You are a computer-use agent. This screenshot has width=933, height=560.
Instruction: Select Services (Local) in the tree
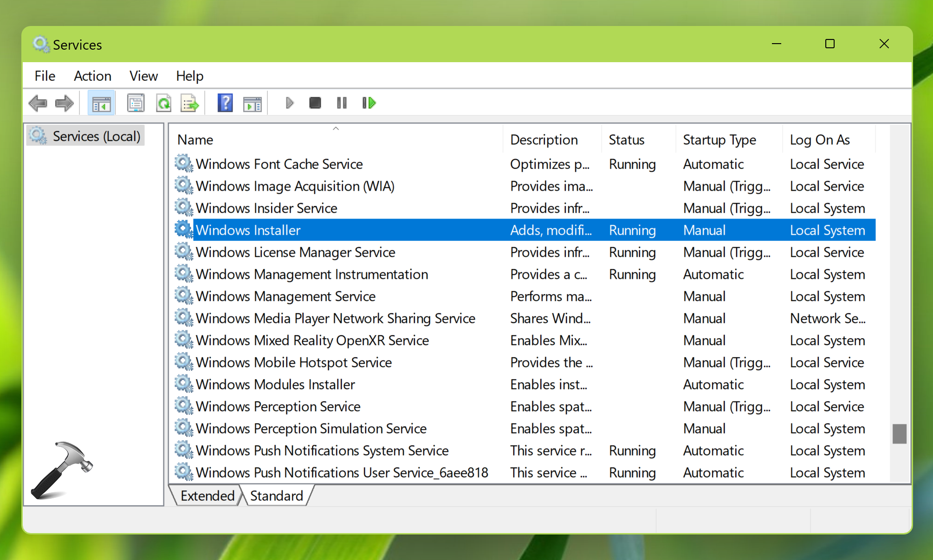96,136
